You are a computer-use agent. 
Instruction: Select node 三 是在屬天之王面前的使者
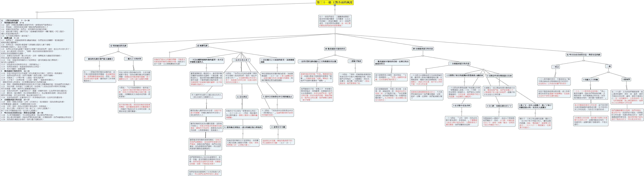tap(277, 61)
